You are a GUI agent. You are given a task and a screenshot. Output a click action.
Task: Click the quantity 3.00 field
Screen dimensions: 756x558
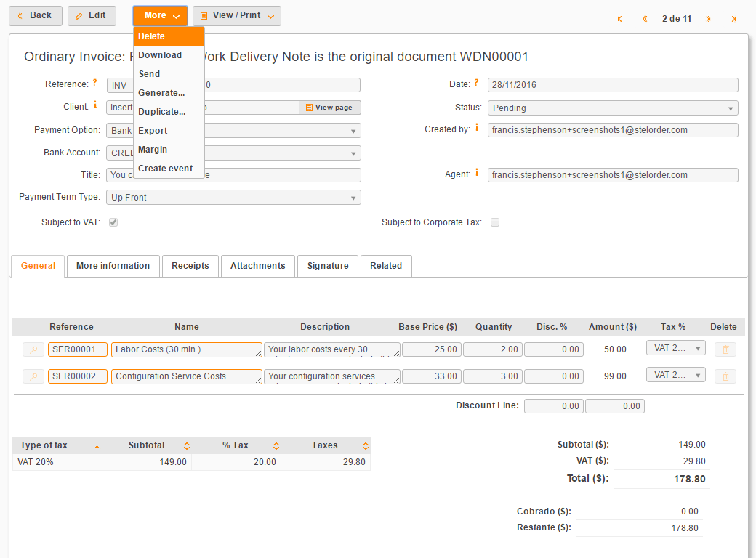(x=493, y=376)
